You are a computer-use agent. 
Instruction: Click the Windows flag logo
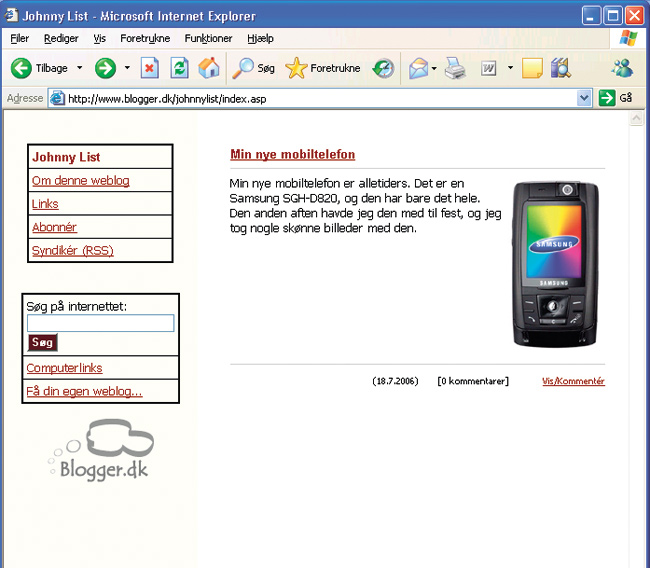[628, 38]
